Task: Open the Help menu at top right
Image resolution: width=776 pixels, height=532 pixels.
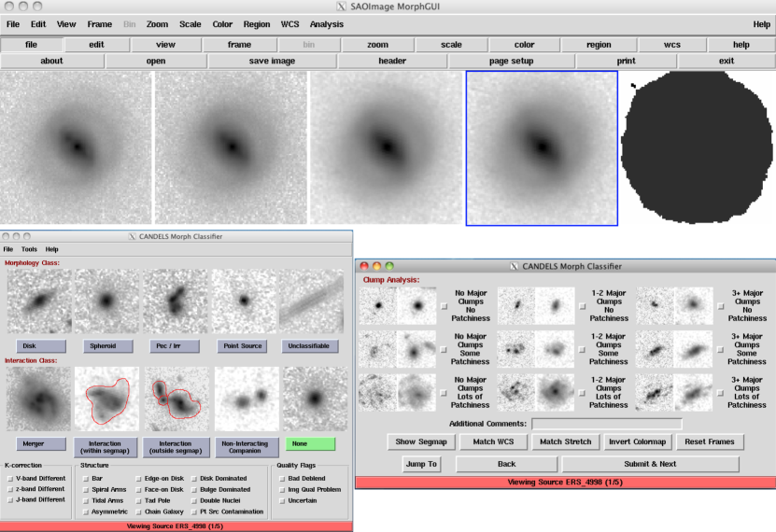Action: tap(761, 24)
